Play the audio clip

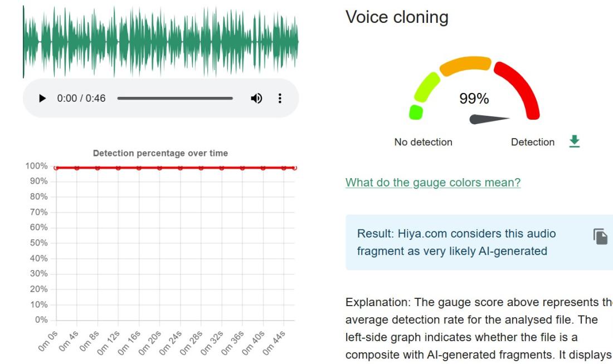click(42, 99)
